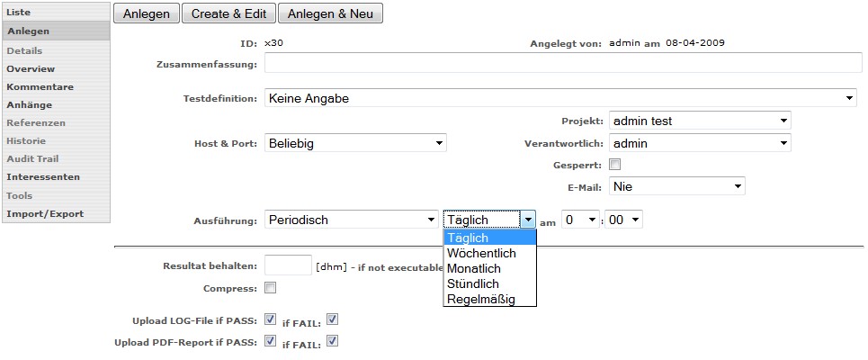
Task: Expand the Testdefinition dropdown
Action: coord(560,98)
